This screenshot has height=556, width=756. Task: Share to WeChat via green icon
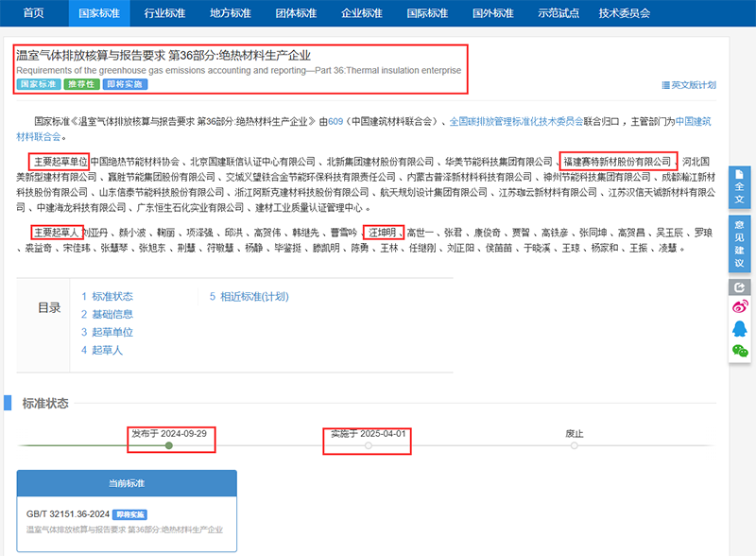point(740,351)
